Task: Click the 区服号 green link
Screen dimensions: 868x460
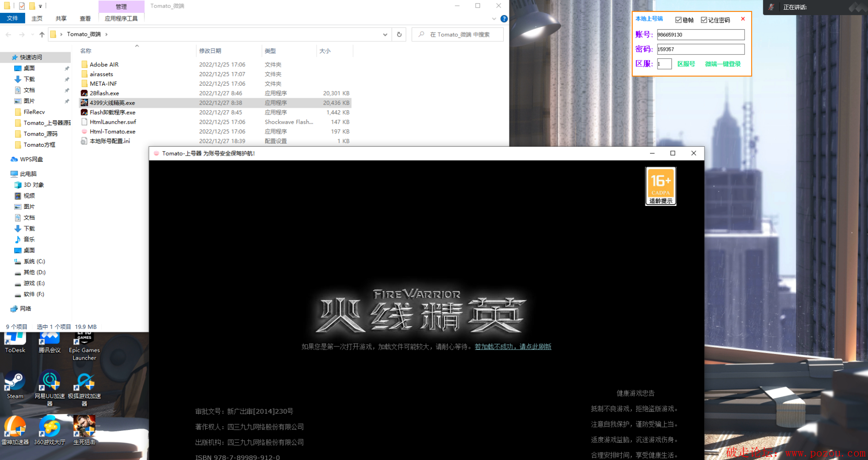Action: [x=686, y=64]
